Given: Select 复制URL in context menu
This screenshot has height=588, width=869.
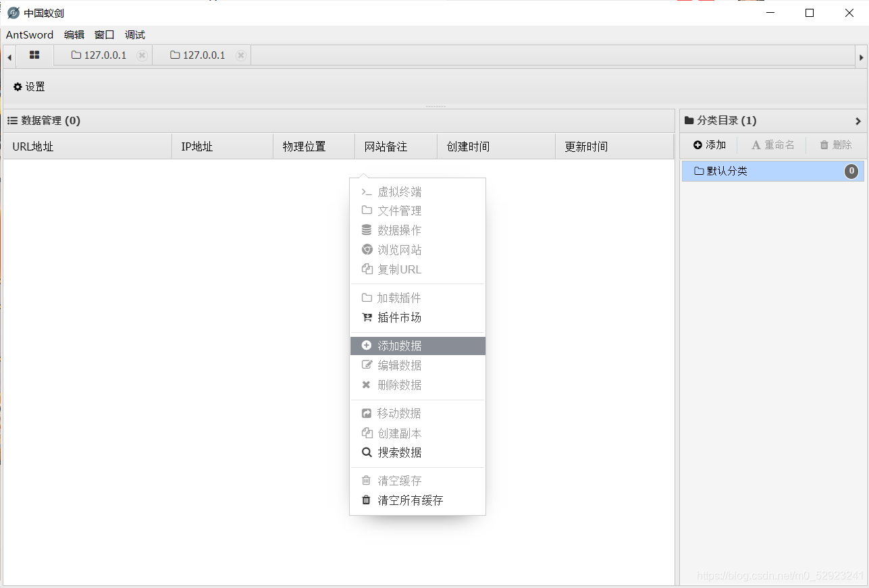Looking at the screenshot, I should [x=417, y=269].
